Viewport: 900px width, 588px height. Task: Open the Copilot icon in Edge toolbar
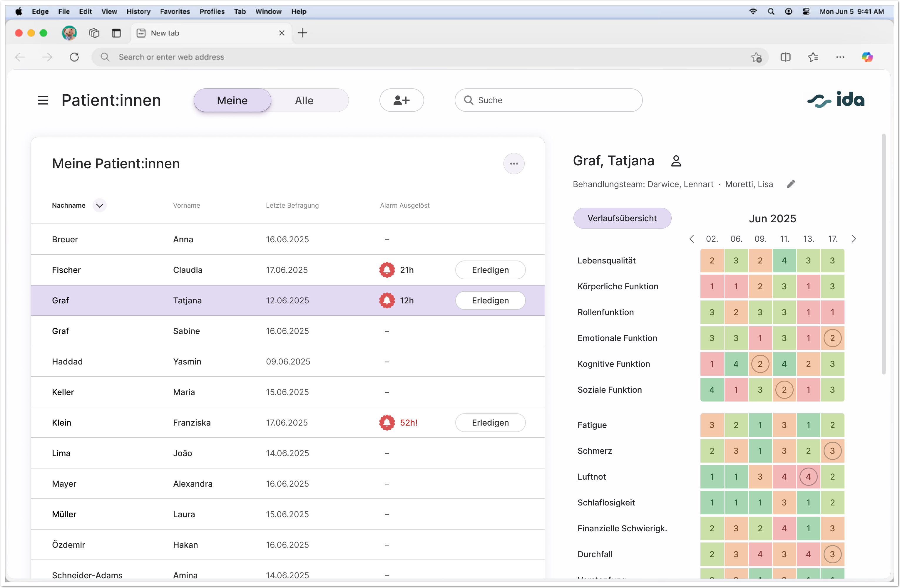pyautogui.click(x=867, y=57)
